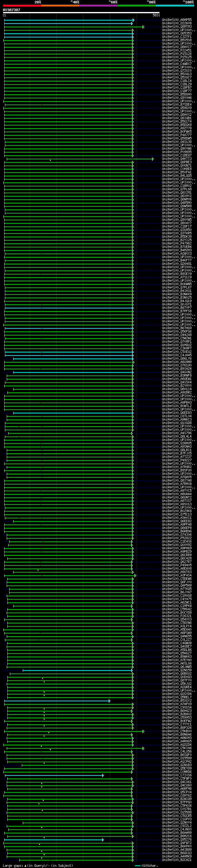Screen dimensions: 197x868
Task: Select label UniRef100_Q4CU61
Action: pos(177,782)
